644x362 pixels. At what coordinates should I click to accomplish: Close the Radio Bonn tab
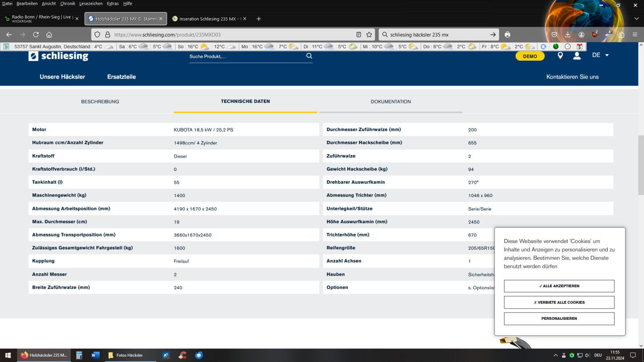[77, 19]
